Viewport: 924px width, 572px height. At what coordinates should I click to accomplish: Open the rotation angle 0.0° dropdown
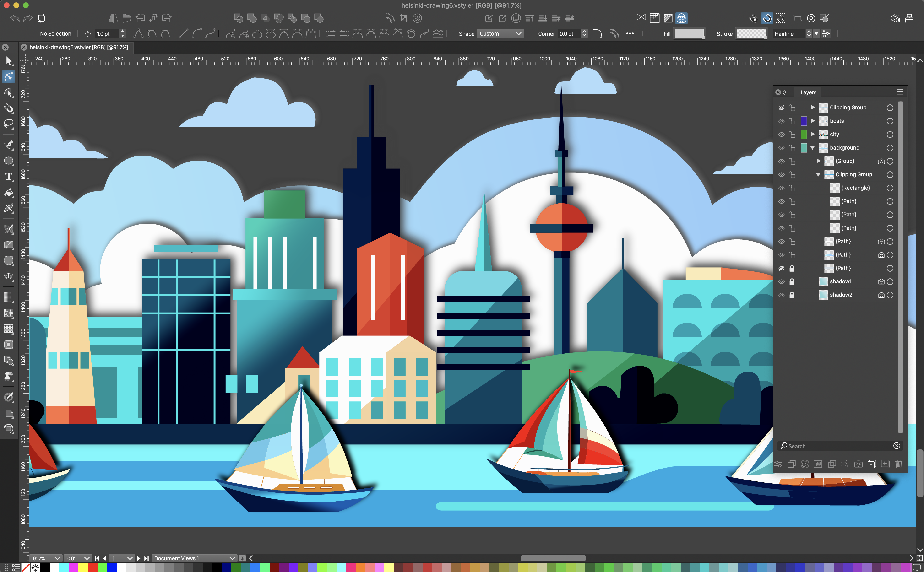click(78, 558)
